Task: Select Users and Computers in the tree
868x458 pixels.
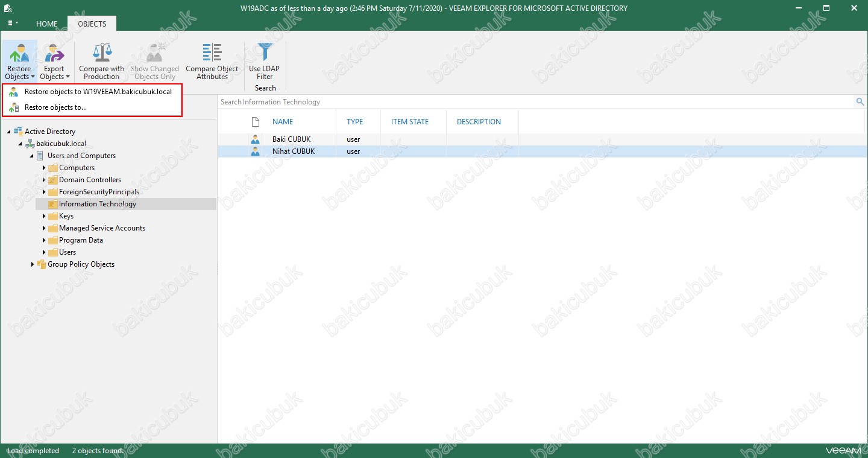Action: click(x=81, y=156)
